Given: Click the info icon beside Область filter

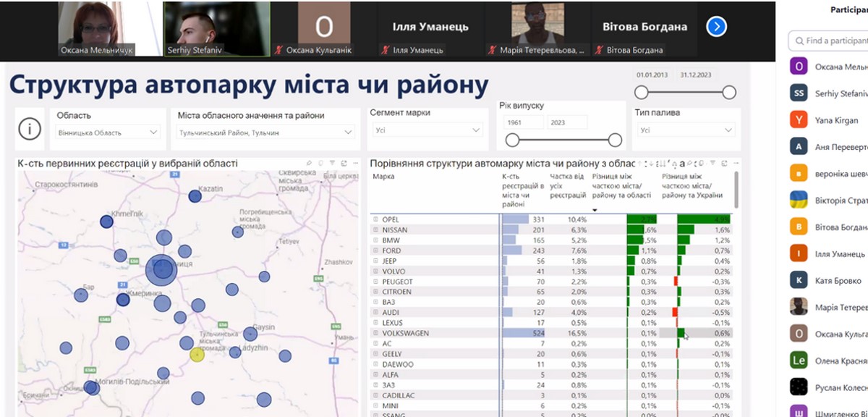Looking at the screenshot, I should (29, 130).
